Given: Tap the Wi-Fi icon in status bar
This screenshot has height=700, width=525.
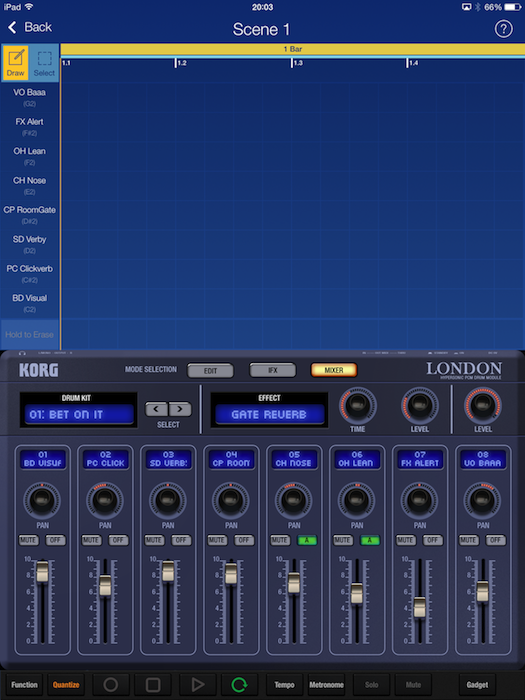Looking at the screenshot, I should (x=29, y=7).
